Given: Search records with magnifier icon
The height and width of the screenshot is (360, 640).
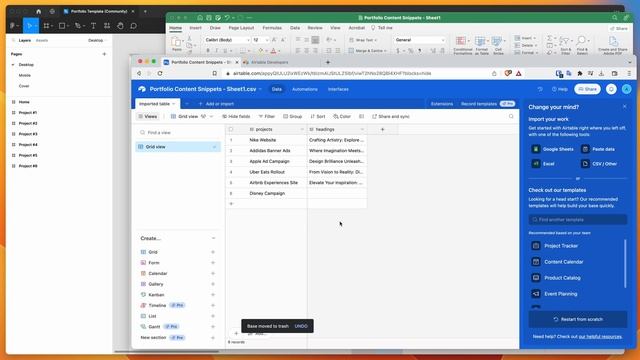Looking at the screenshot, I should [x=511, y=116].
